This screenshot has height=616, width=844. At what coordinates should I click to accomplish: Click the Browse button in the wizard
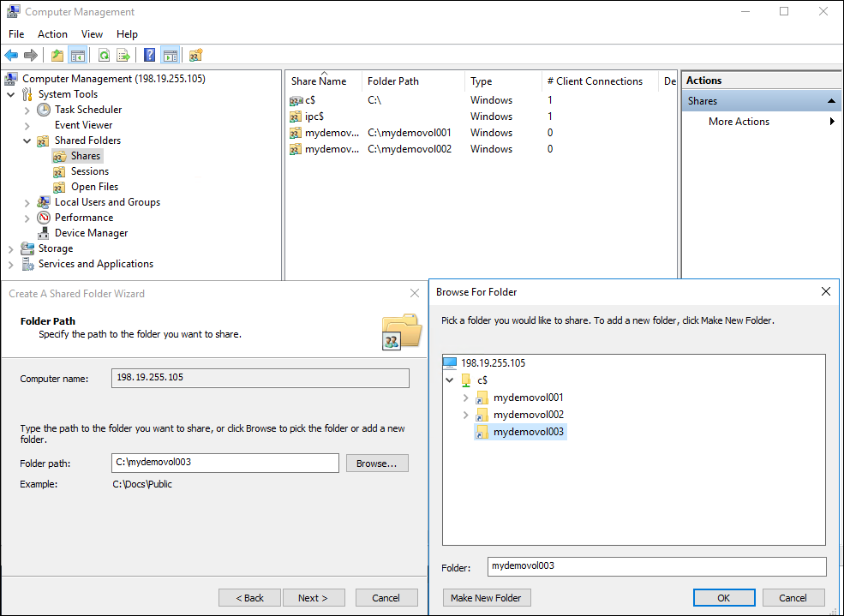click(376, 463)
